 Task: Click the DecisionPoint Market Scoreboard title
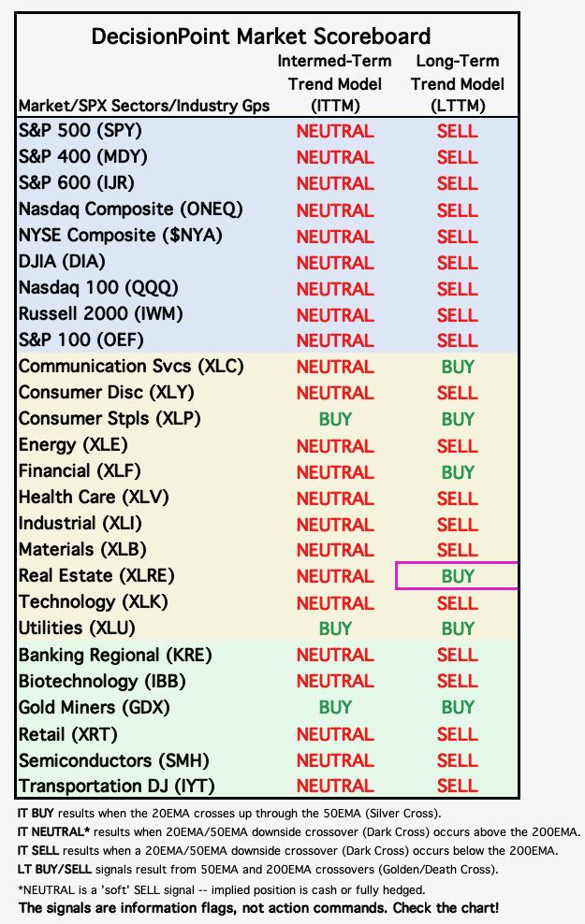click(x=260, y=36)
